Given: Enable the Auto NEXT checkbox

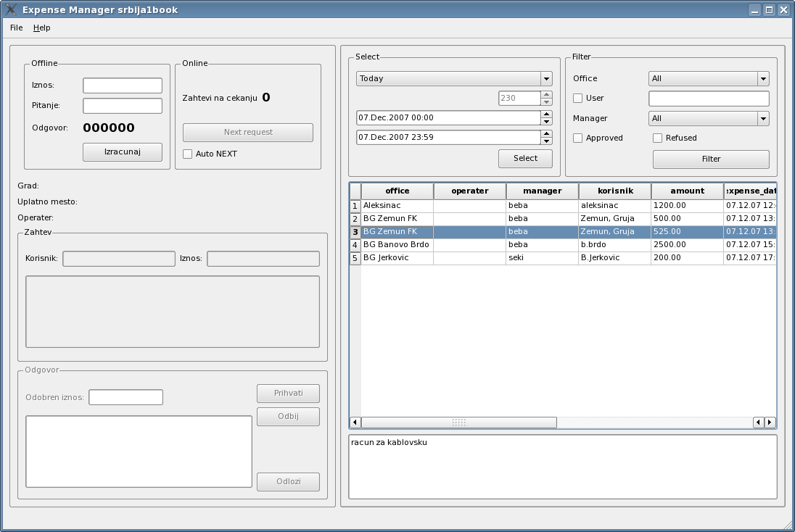Looking at the screenshot, I should click(x=188, y=154).
